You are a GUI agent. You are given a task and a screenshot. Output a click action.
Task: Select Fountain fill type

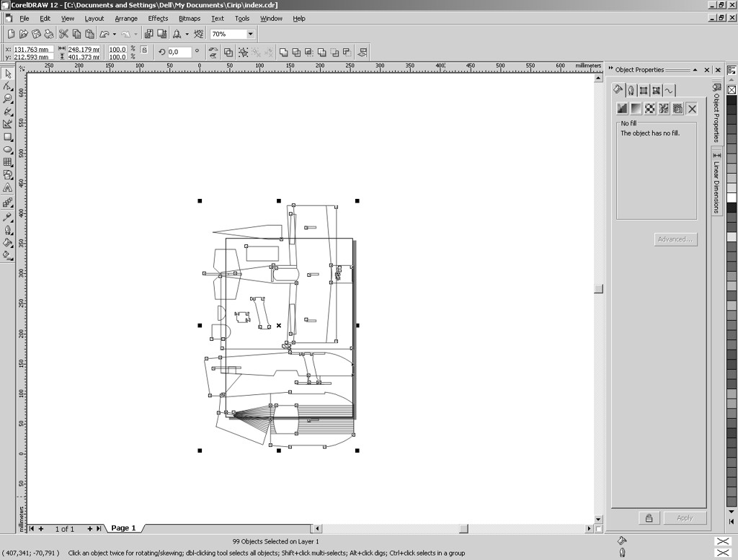[x=636, y=109]
